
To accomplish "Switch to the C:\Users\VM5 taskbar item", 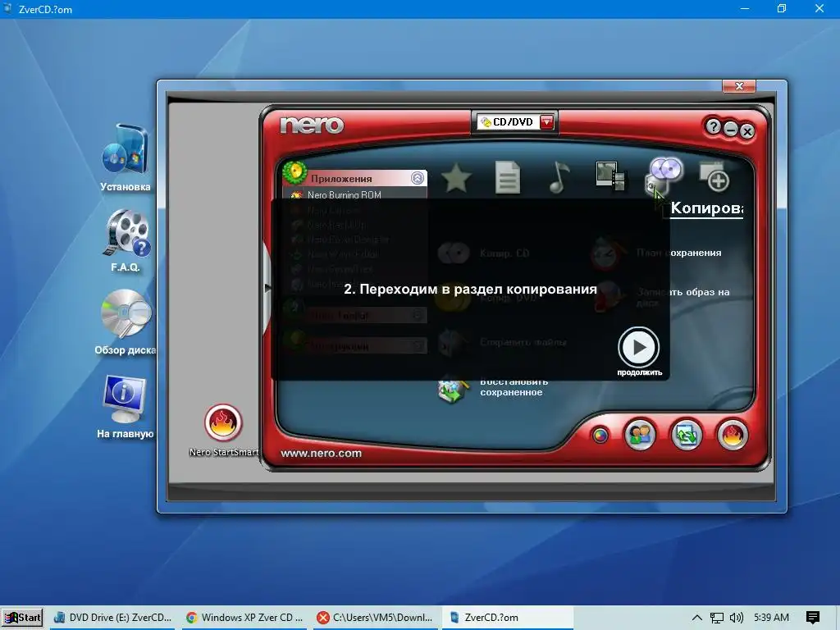I will 374,618.
